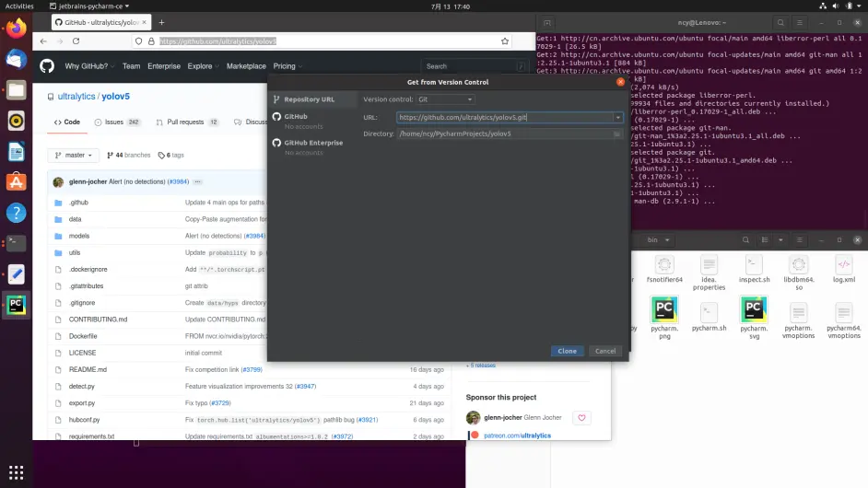Click the search icon in the file manager
Viewport: 868px width, 488px height.
pos(745,240)
